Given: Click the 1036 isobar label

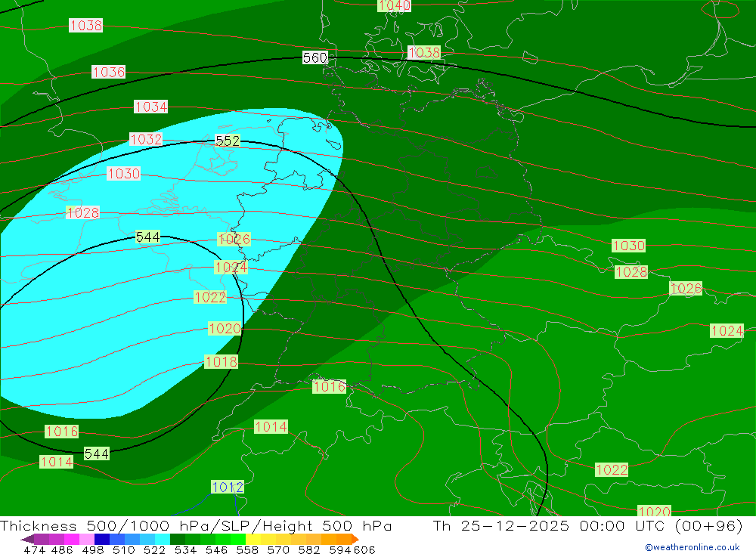Looking at the screenshot, I should tap(109, 73).
